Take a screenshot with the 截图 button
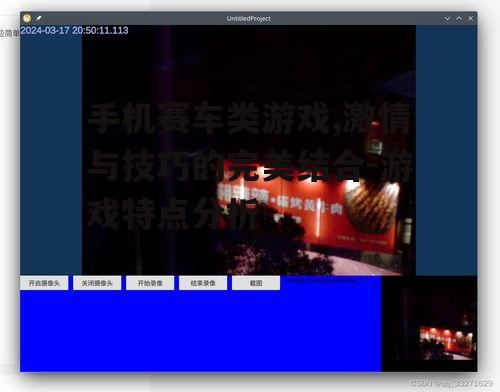500x392 pixels. click(256, 283)
